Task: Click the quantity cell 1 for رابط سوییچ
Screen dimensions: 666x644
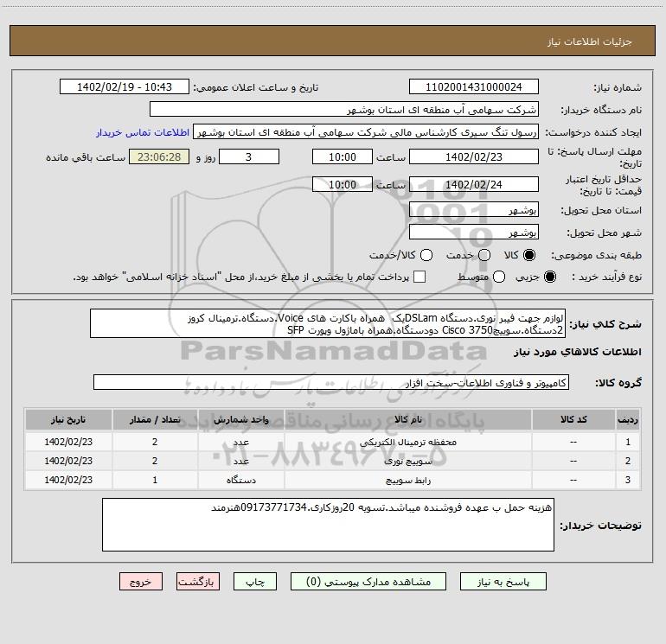Action: pos(155,480)
